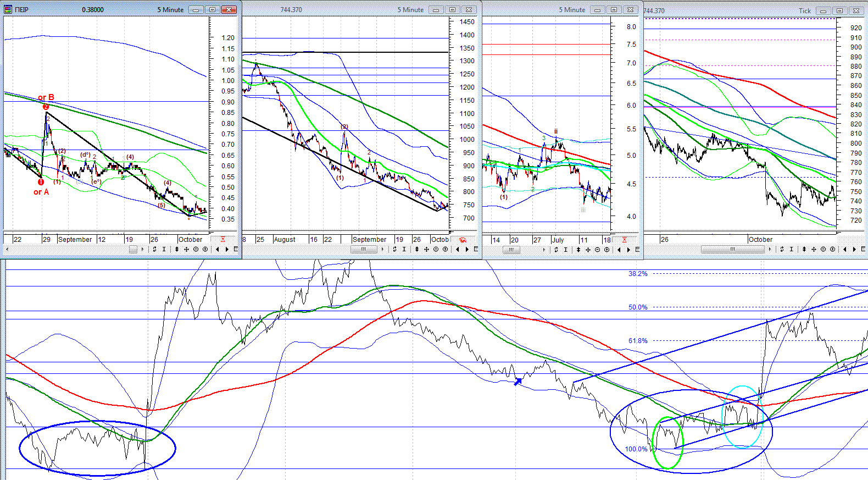The image size is (868, 480).
Task: Click the 61.8% Fibonacci label in bottom chart
Action: pyautogui.click(x=638, y=340)
